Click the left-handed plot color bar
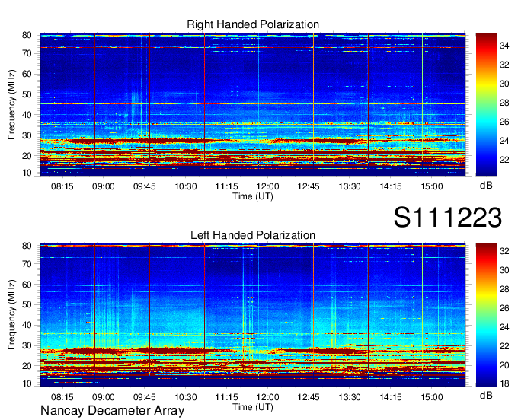This screenshot has width=518, height=420. (x=486, y=314)
